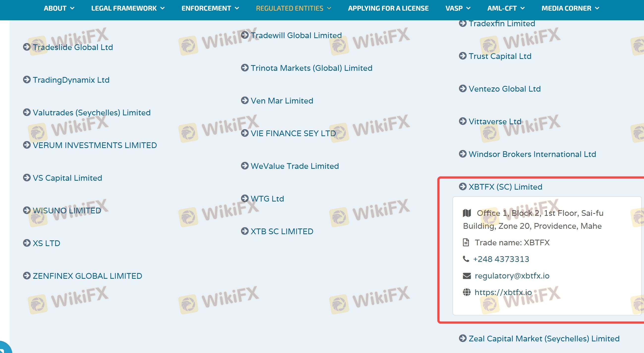Screen dimensions: 644x353
Task: Click the envelope icon beside regulatory email
Action: click(466, 276)
